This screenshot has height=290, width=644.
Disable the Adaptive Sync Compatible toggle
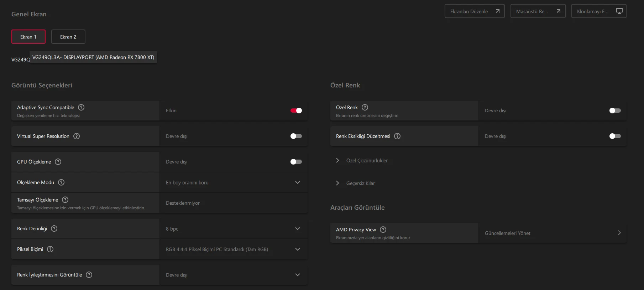tap(296, 111)
